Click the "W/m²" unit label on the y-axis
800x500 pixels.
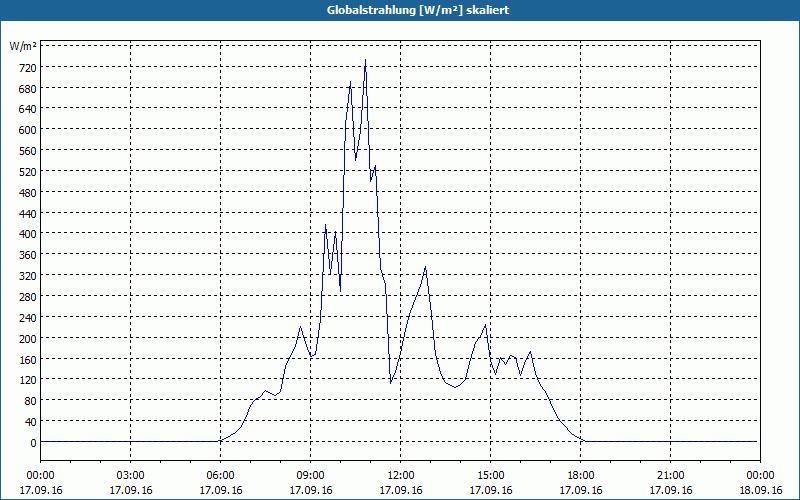click(23, 46)
